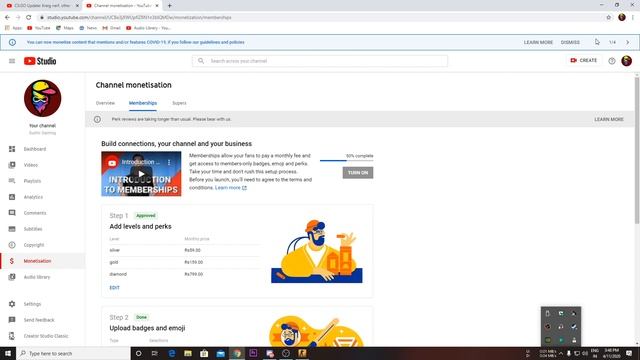Click the taskbar clock and date
The height and width of the screenshot is (360, 640).
611,353
